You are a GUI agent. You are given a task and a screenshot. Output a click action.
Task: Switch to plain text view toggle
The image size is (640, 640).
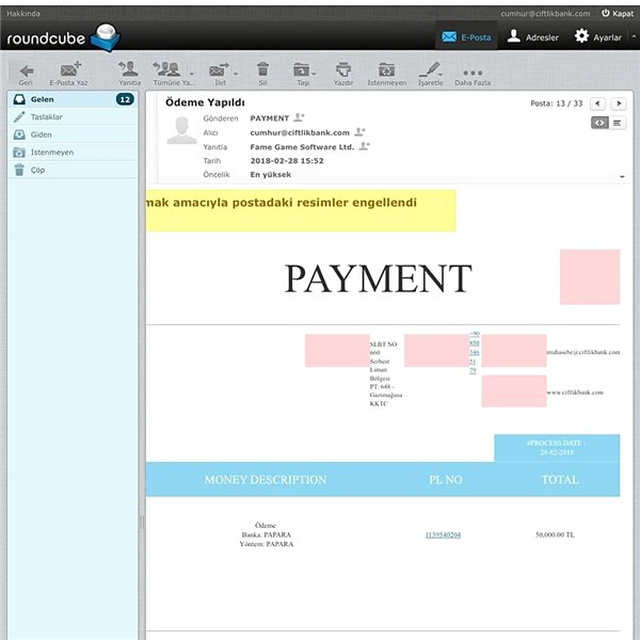pyautogui.click(x=617, y=123)
